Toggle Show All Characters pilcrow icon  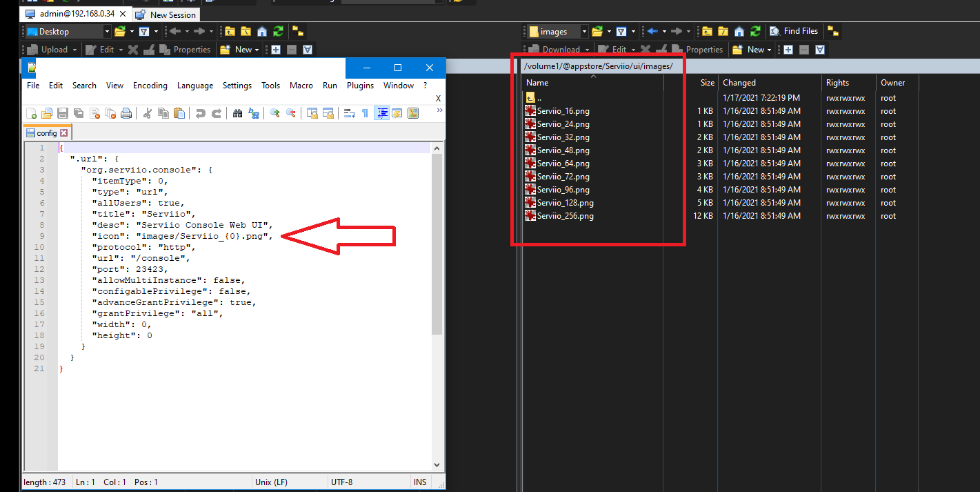pyautogui.click(x=364, y=112)
